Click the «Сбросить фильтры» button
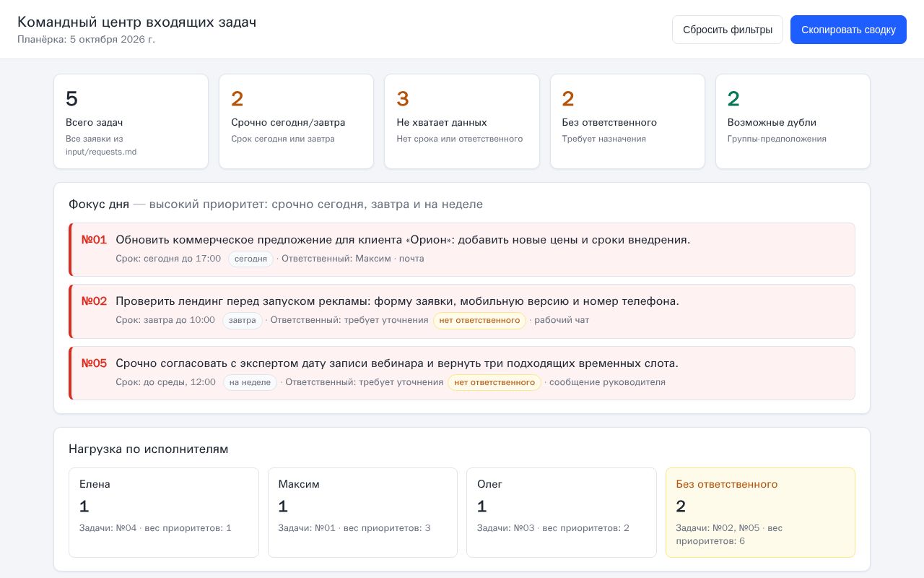 click(728, 30)
